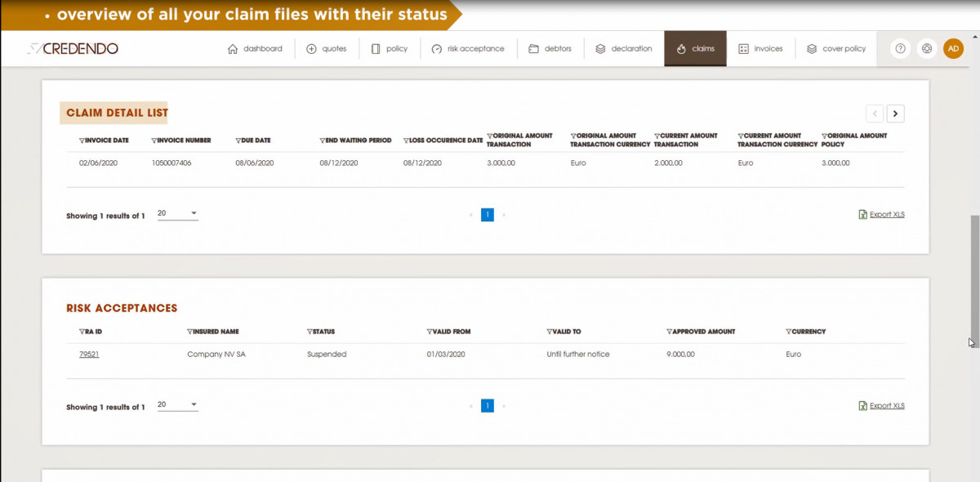The height and width of the screenshot is (482, 980).
Task: Filter by RA ID column
Action: click(x=82, y=332)
